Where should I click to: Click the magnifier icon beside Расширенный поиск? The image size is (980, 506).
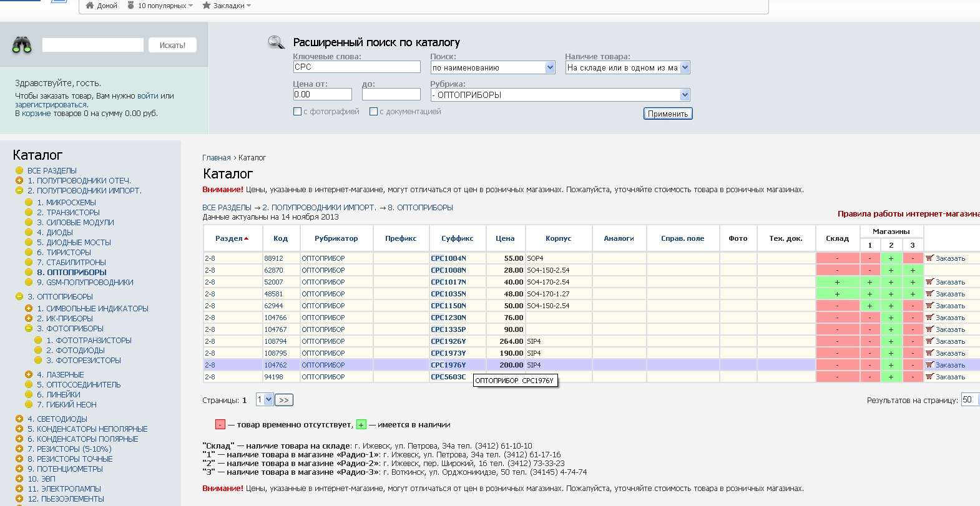276,42
